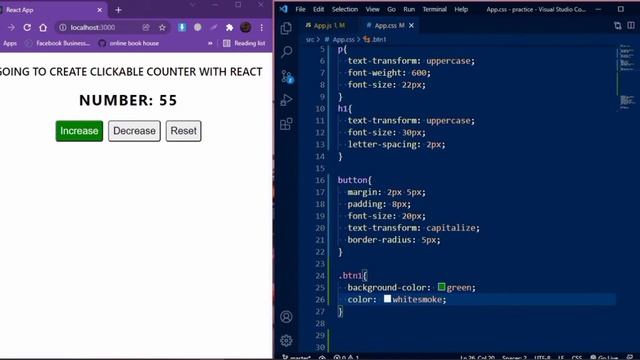Click the Spaces: 2 indentation status entry
This screenshot has height=360, width=640.
514,358
